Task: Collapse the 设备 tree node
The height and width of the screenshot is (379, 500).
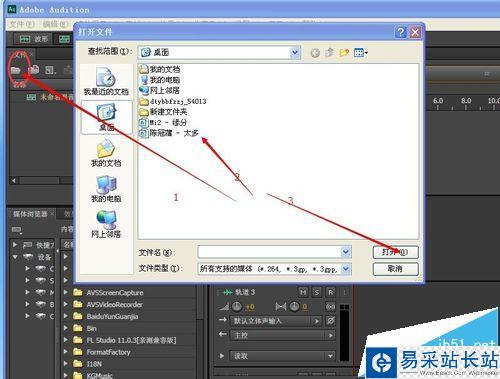Action: 15,257
